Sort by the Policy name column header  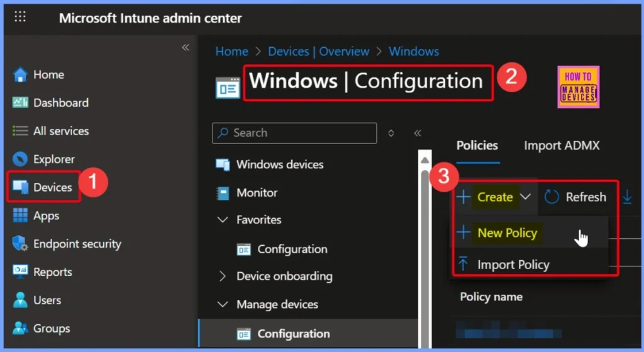tap(491, 297)
